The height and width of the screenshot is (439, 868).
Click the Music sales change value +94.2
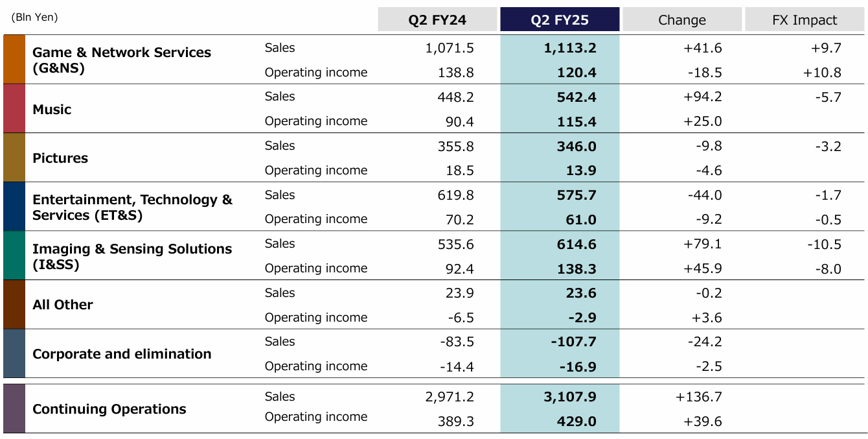coord(703,97)
